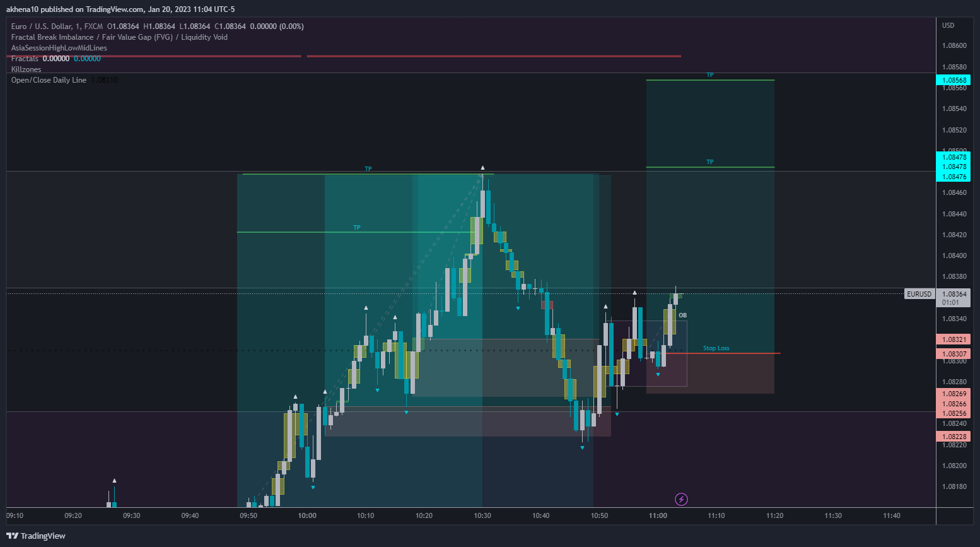Screen dimensions: 980x547
Task: Click the Euro / U.S. Dollar symbol title
Action: click(57, 26)
